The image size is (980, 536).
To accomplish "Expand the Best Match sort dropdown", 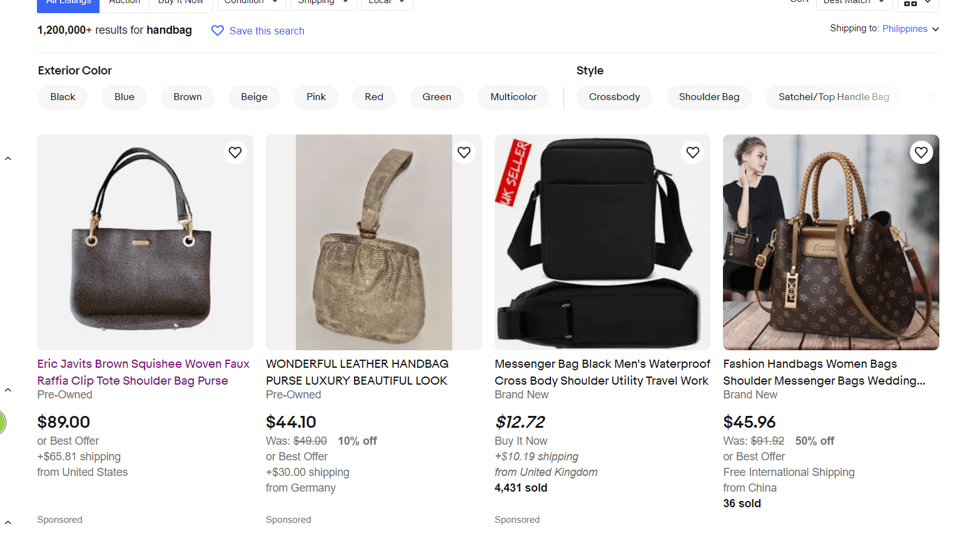I will point(854,3).
